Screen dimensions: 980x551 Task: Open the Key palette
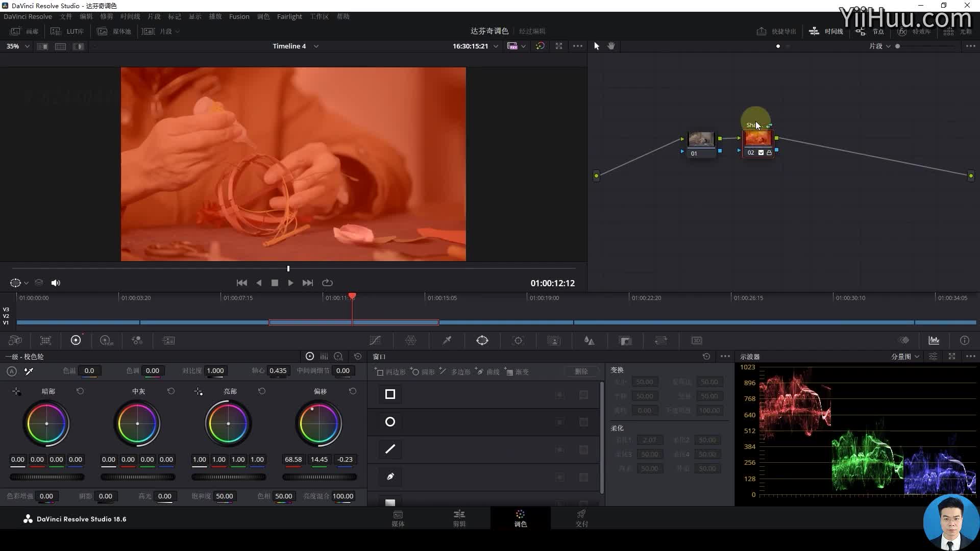coord(625,340)
